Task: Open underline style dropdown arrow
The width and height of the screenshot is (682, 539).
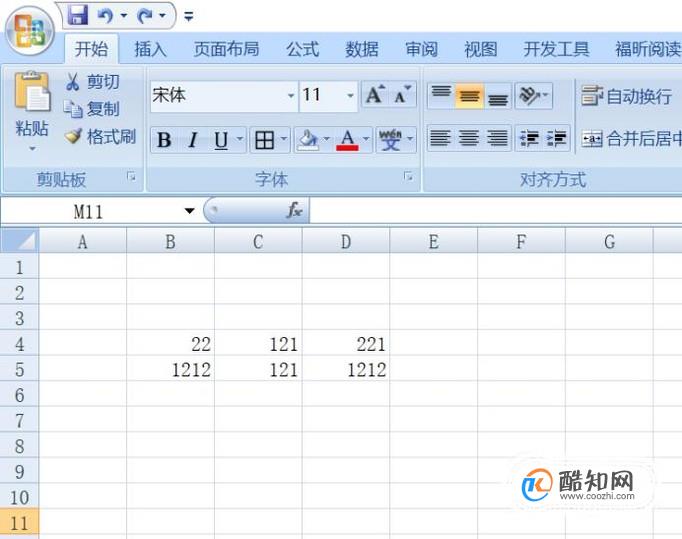Action: (x=240, y=139)
